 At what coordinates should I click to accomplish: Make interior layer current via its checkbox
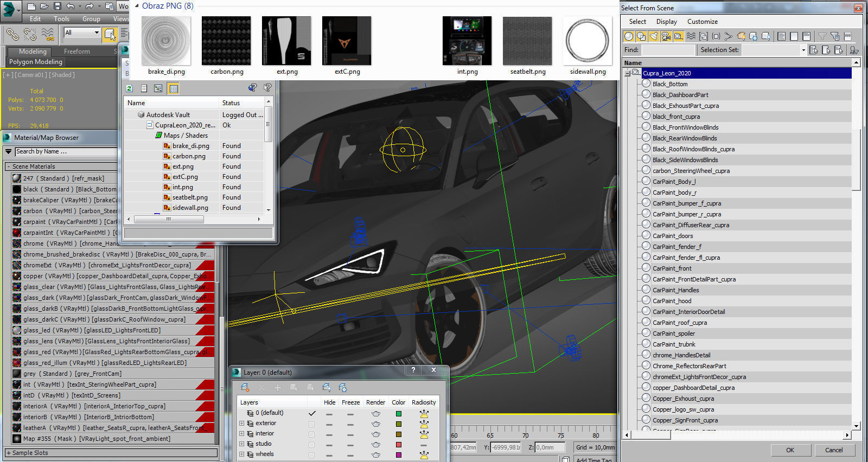311,434
